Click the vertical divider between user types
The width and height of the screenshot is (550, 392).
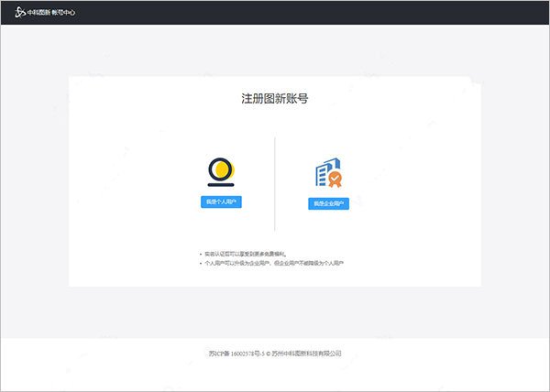coord(275,183)
